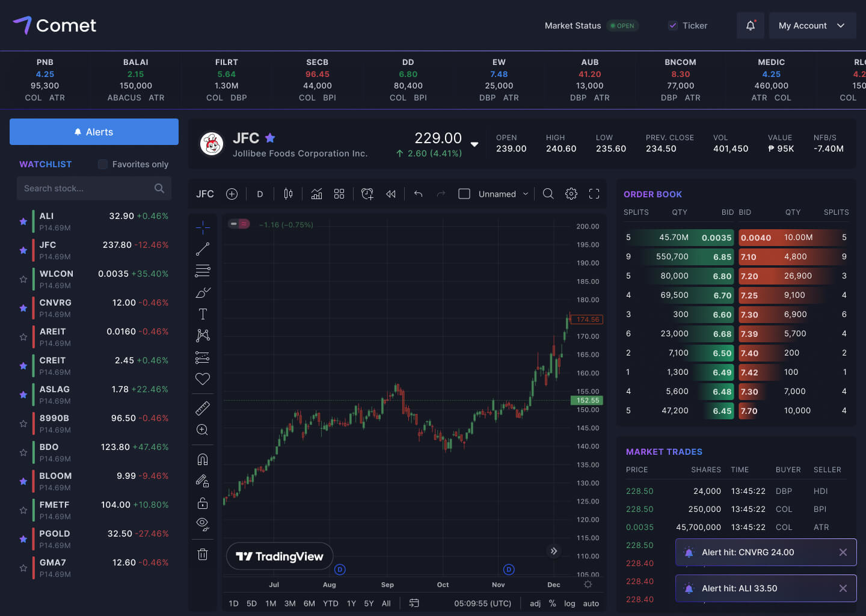Open chart time zone settings gear
The image size is (866, 616).
coord(588,584)
